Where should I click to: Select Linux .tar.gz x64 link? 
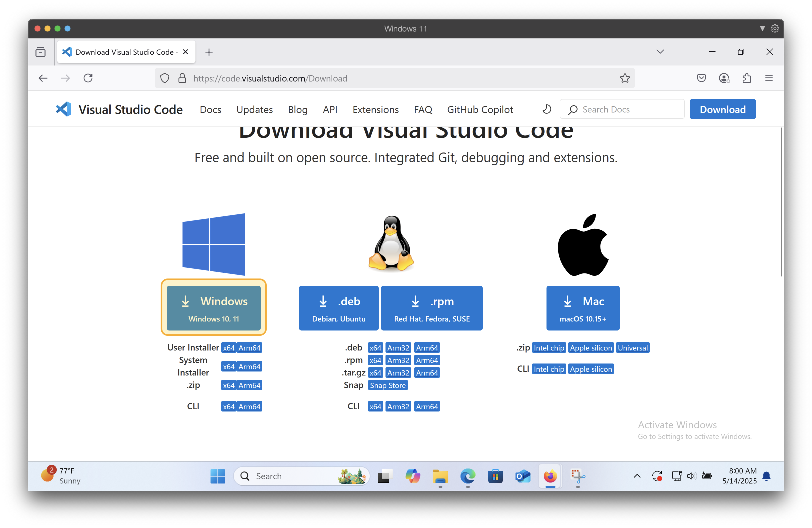[x=375, y=373]
